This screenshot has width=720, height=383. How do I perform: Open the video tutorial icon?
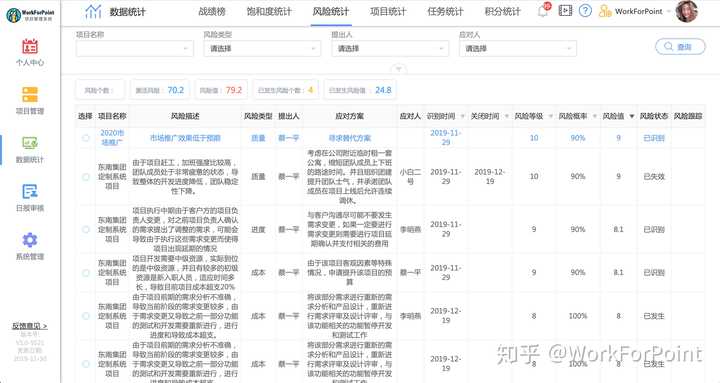(x=565, y=11)
